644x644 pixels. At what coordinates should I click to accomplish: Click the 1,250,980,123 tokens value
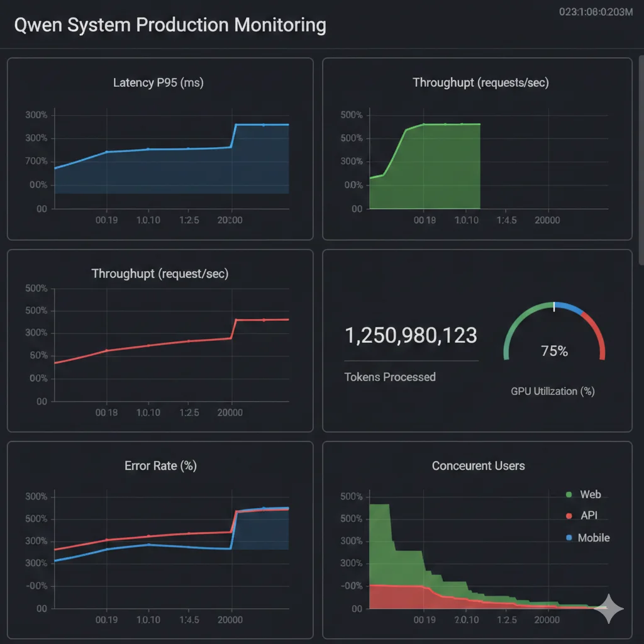(411, 335)
